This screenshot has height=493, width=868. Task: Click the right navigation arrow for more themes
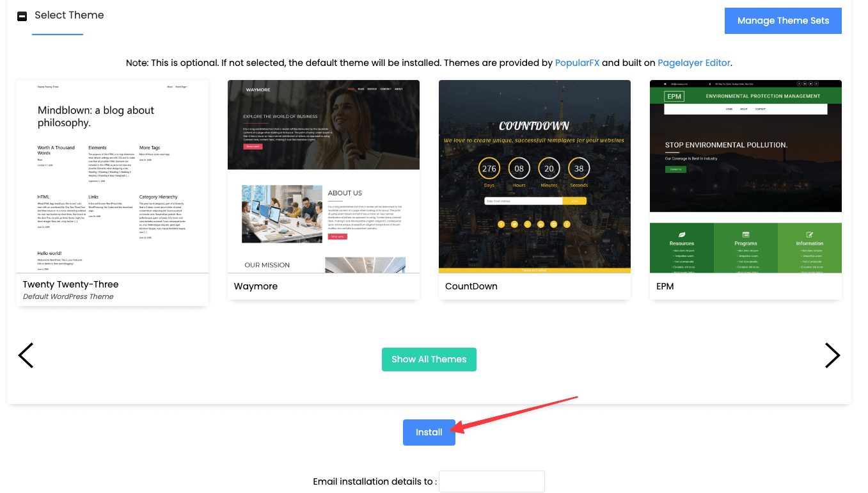click(x=832, y=355)
